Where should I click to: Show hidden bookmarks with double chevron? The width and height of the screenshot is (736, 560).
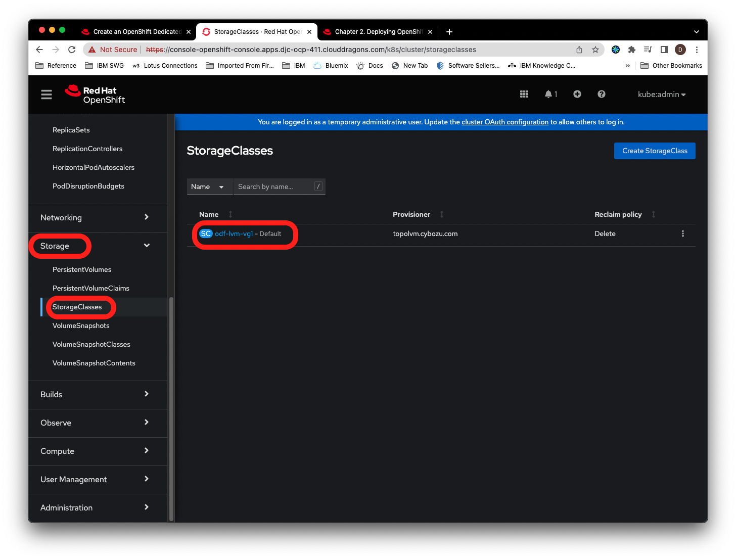pos(628,66)
